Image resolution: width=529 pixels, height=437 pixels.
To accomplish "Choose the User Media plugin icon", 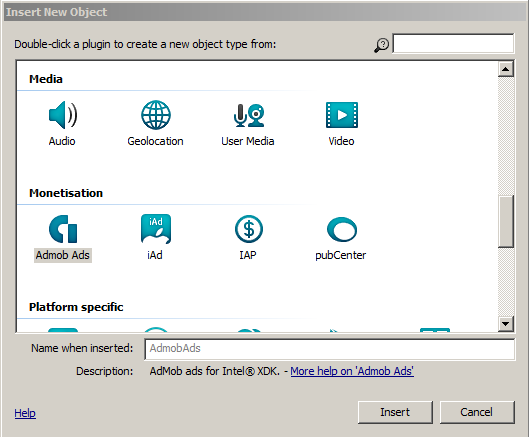I will (249, 115).
